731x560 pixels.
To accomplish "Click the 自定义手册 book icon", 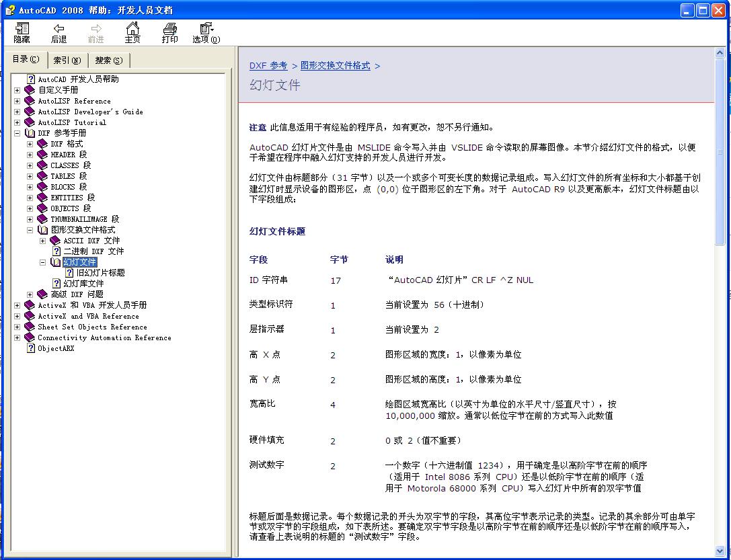I will coord(30,90).
